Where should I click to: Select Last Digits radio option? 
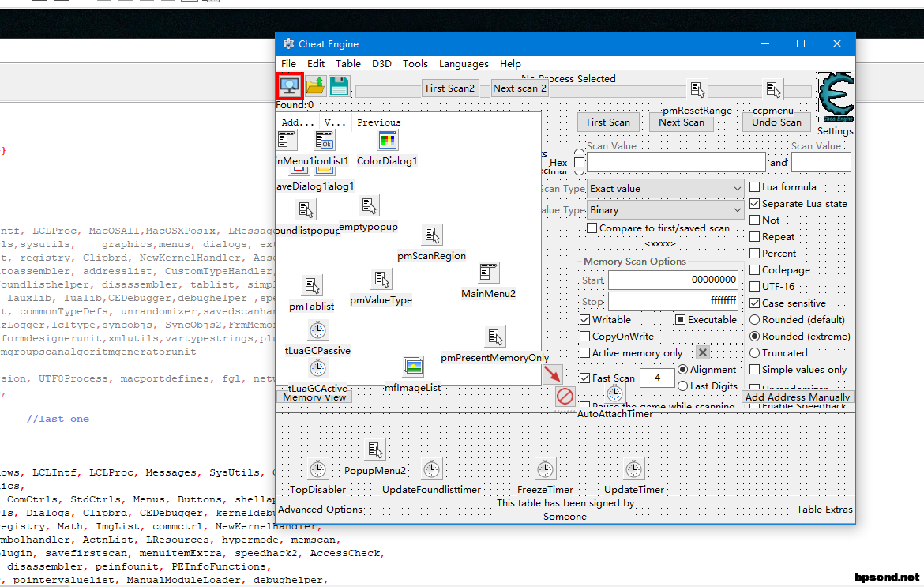tap(682, 386)
